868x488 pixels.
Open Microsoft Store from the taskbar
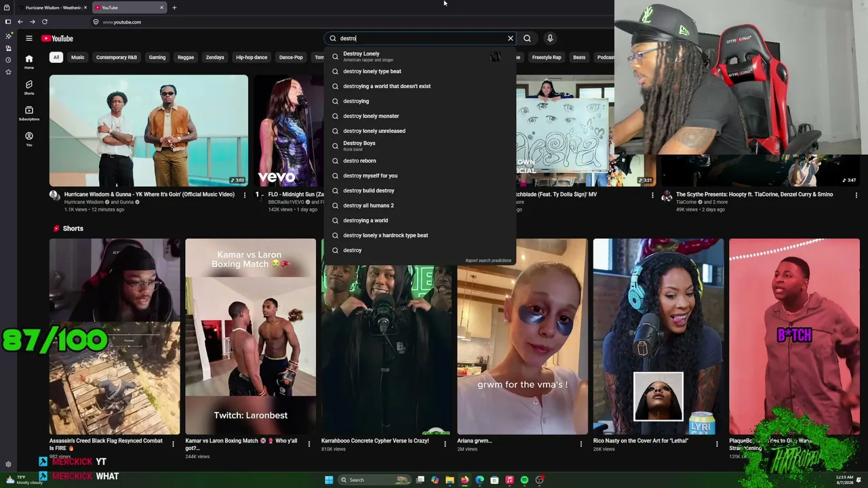[494, 480]
